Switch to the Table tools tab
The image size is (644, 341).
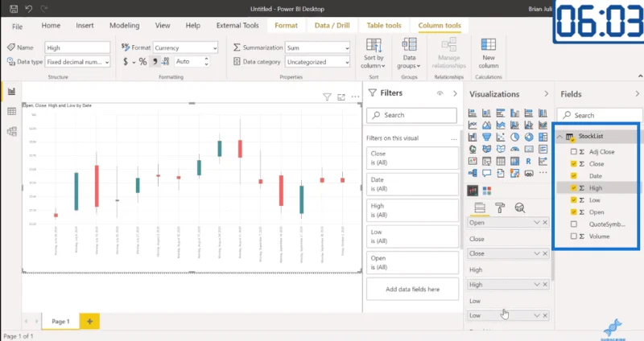coord(384,26)
